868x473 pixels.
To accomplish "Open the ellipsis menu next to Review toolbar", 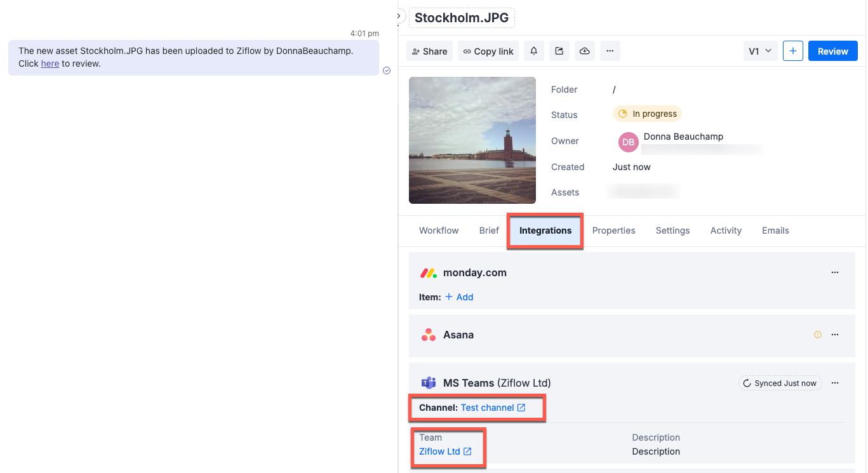I will tap(610, 51).
